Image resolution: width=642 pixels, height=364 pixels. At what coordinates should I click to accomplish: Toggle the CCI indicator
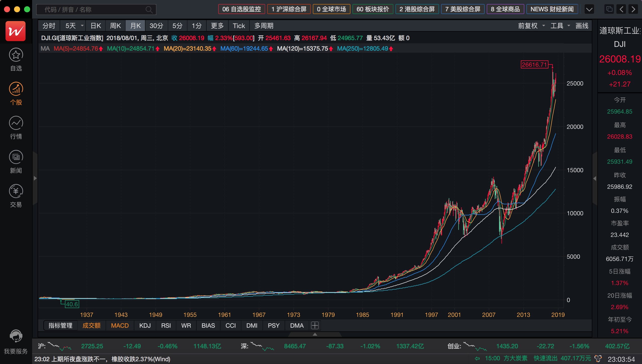[x=230, y=325]
